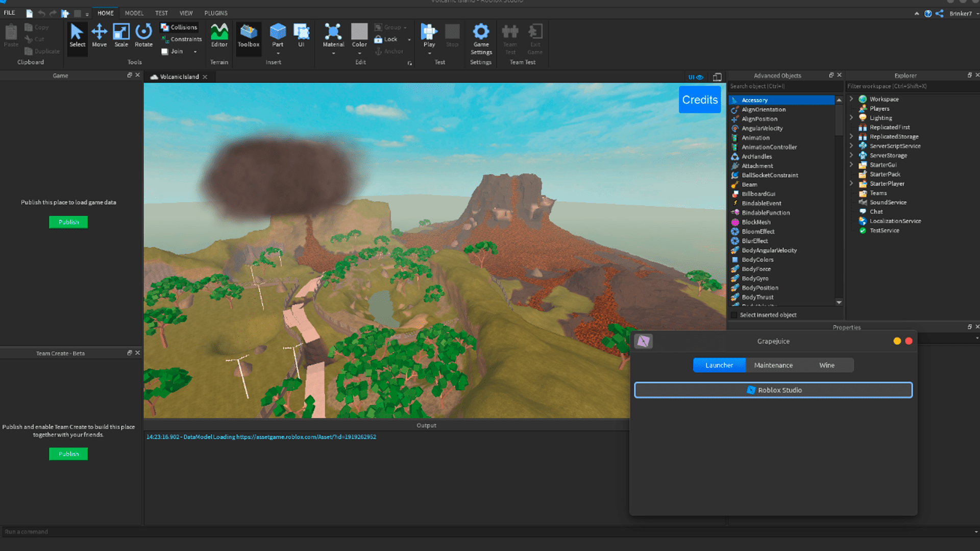Screen dimensions: 980x551
Task: Open Material properties panel
Action: tap(332, 38)
